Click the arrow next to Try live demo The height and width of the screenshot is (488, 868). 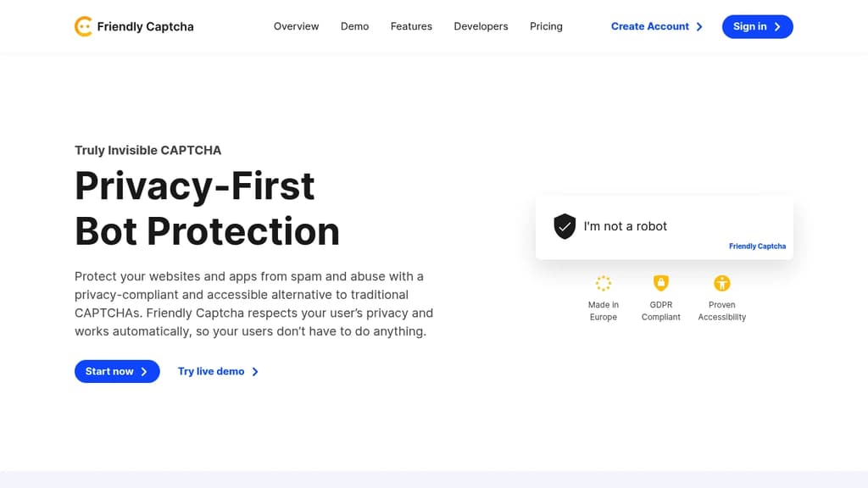click(255, 372)
